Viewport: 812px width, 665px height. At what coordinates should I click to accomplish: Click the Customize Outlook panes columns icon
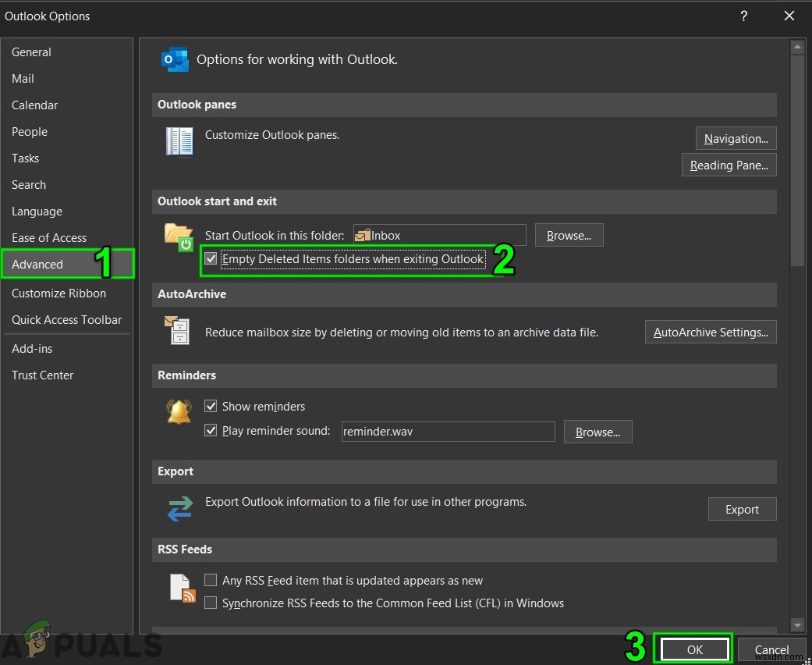pos(179,141)
